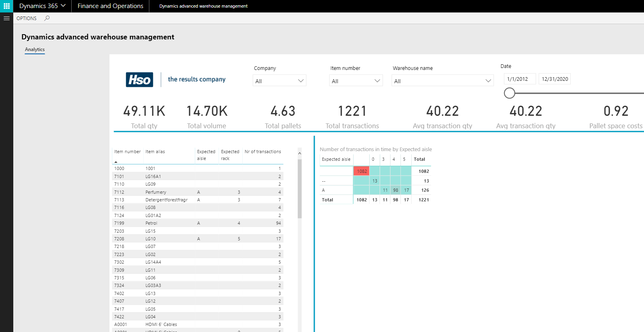Click the items table vertical scrollbar
644x332 pixels.
(x=299, y=189)
